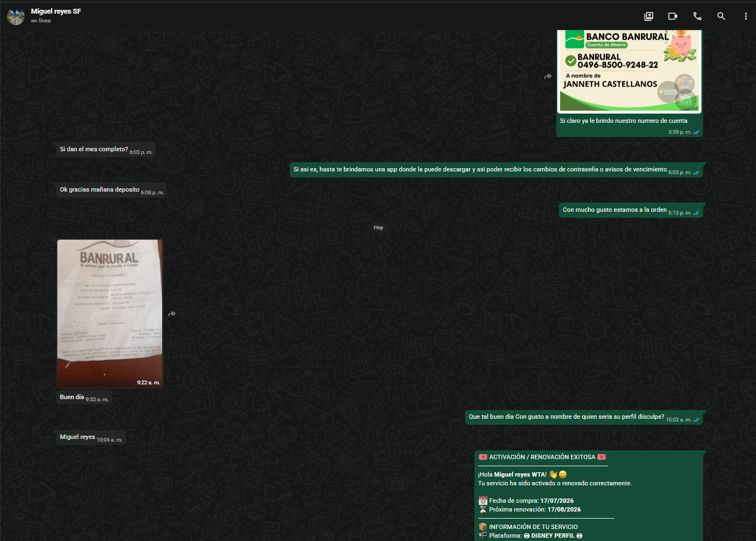
Task: Click the 'en línea' status text
Action: coord(41,21)
